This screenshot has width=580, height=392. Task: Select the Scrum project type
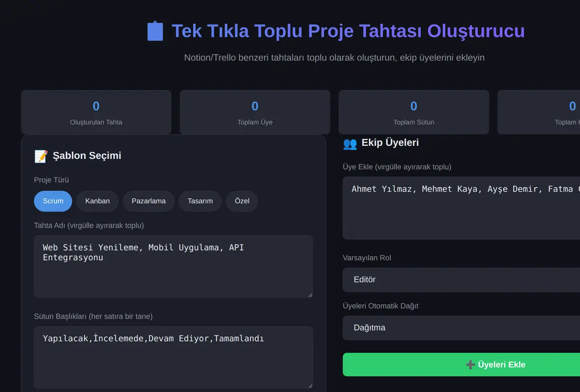pyautogui.click(x=53, y=201)
